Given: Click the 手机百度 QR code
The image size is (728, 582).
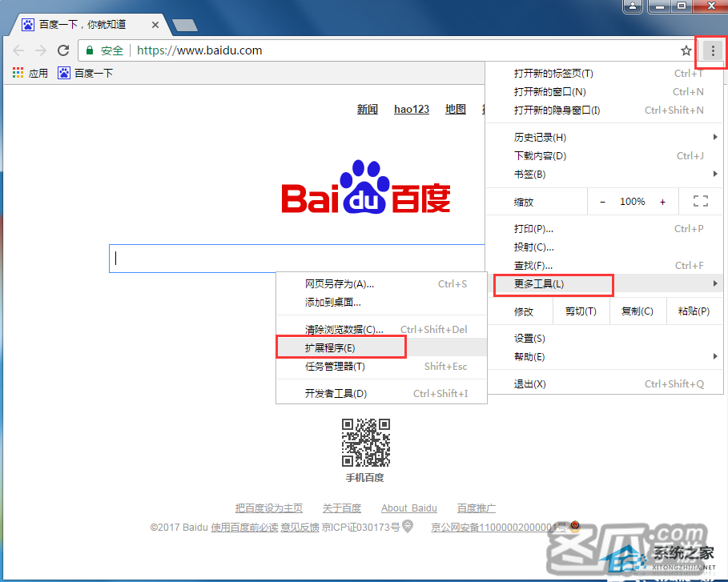Looking at the screenshot, I should click(x=366, y=442).
